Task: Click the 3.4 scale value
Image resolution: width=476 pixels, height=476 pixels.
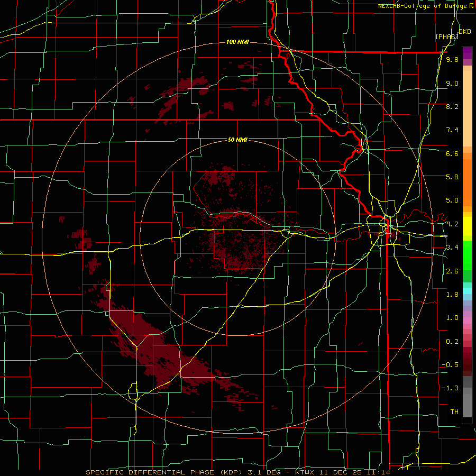Action: [452, 248]
